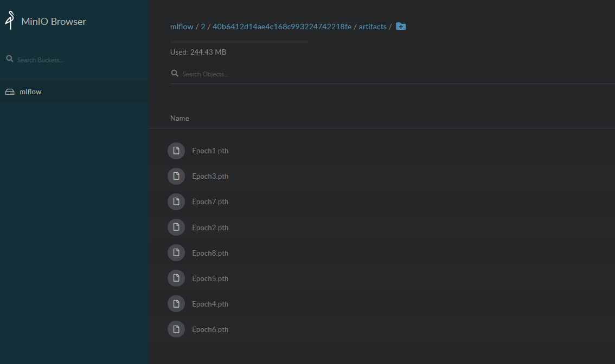Screen dimensions: 615x364
Task: Click the file icon next to Epoch5.pth
Action: [176, 278]
